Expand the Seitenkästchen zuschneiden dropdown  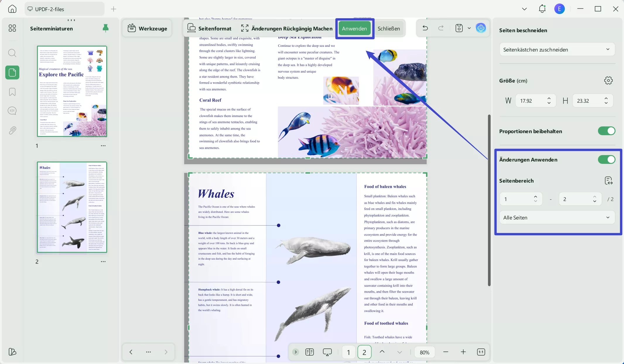[x=557, y=49]
